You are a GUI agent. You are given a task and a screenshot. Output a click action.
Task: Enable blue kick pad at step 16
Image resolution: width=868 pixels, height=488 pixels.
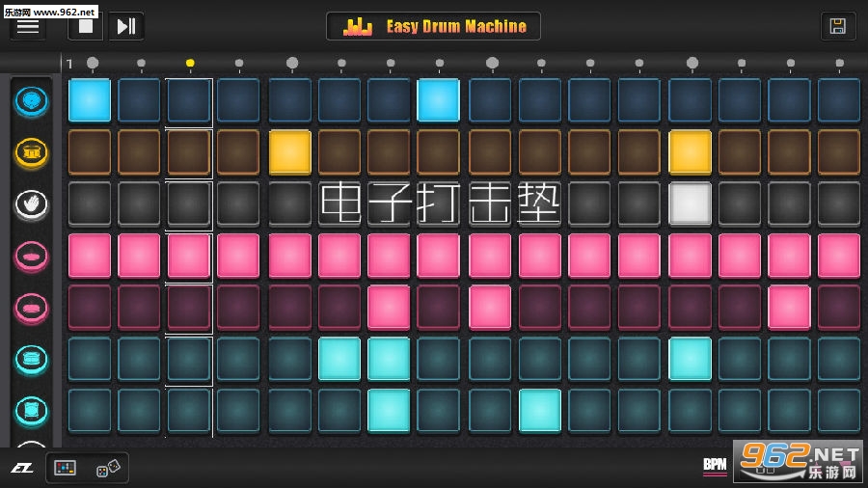coord(839,100)
